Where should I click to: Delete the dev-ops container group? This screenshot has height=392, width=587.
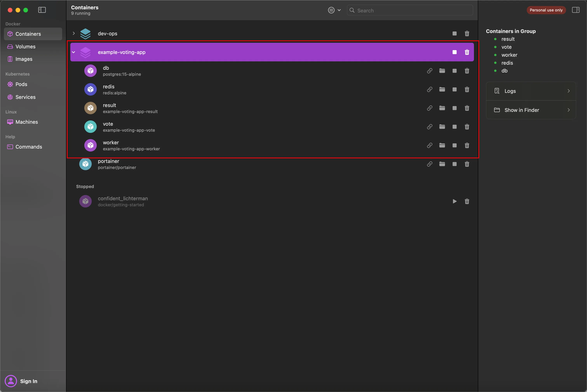[467, 33]
